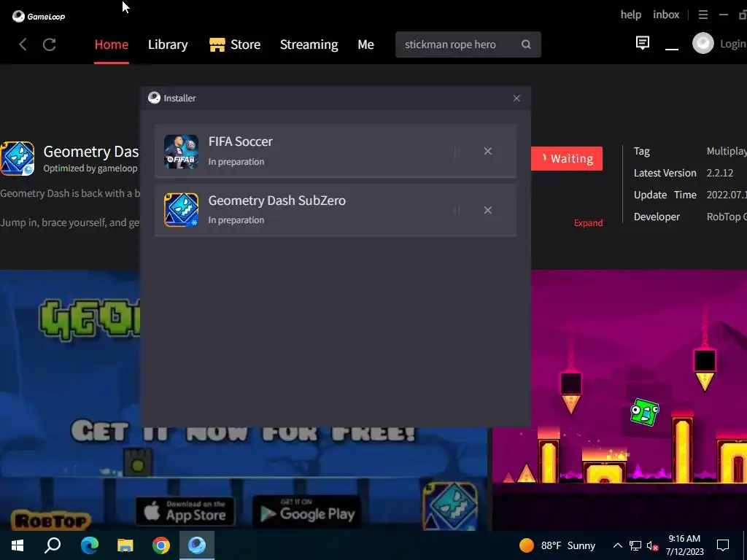Open Windows taskbar search

[x=53, y=545]
